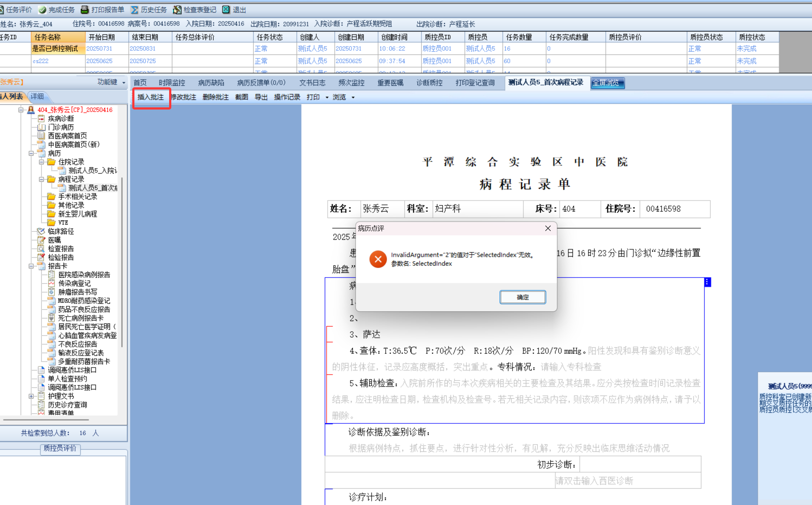Close the 病历点评 dialog with X
Screen dimensions: 812x505
click(548, 228)
